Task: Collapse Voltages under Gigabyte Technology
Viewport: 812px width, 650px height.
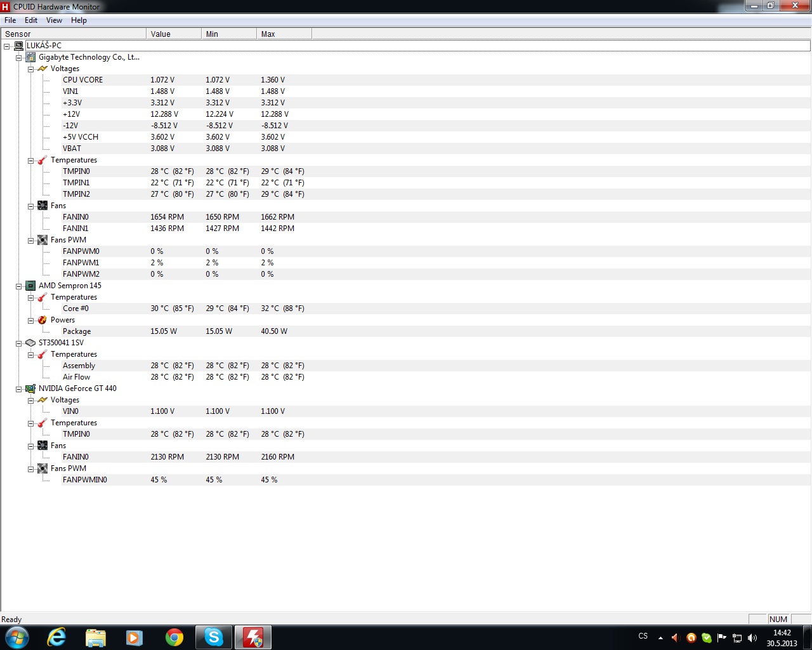Action: [x=30, y=69]
